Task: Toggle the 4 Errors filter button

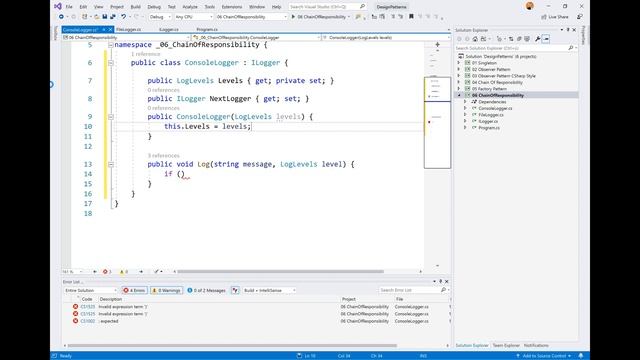Action: click(134, 290)
